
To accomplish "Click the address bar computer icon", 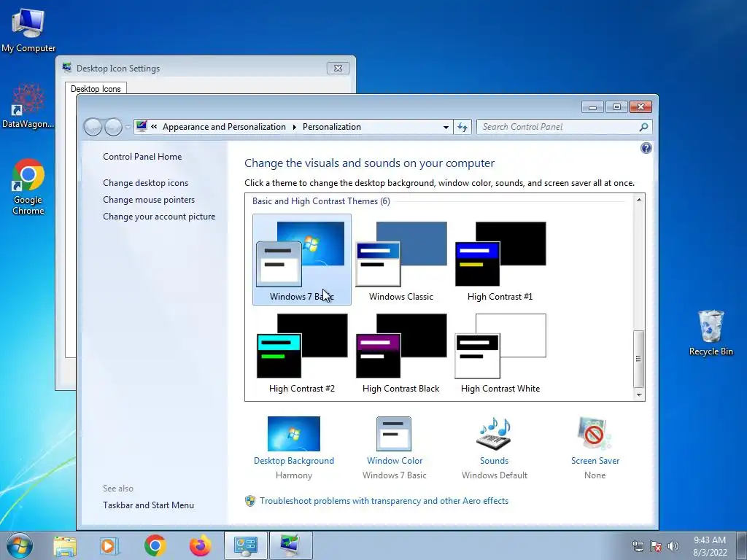I will click(142, 127).
